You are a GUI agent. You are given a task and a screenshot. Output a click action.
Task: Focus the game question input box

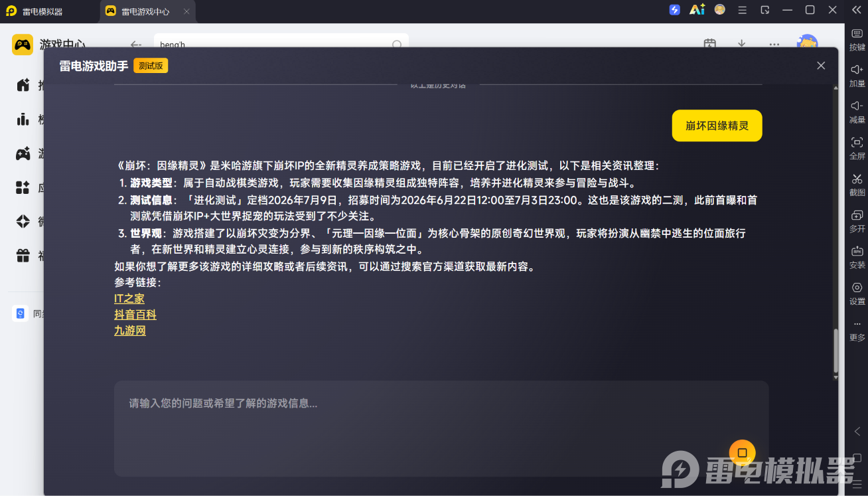[441, 428]
